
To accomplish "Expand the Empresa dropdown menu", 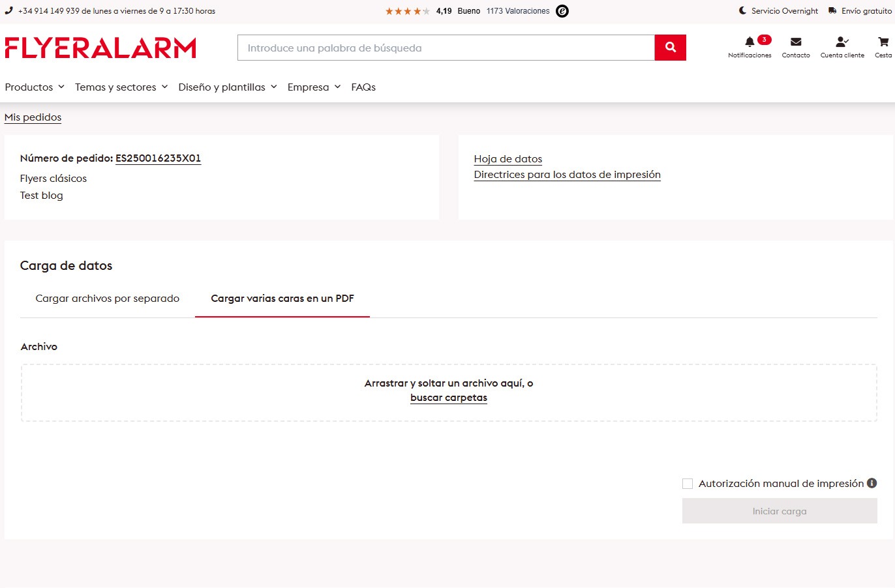I will 314,87.
